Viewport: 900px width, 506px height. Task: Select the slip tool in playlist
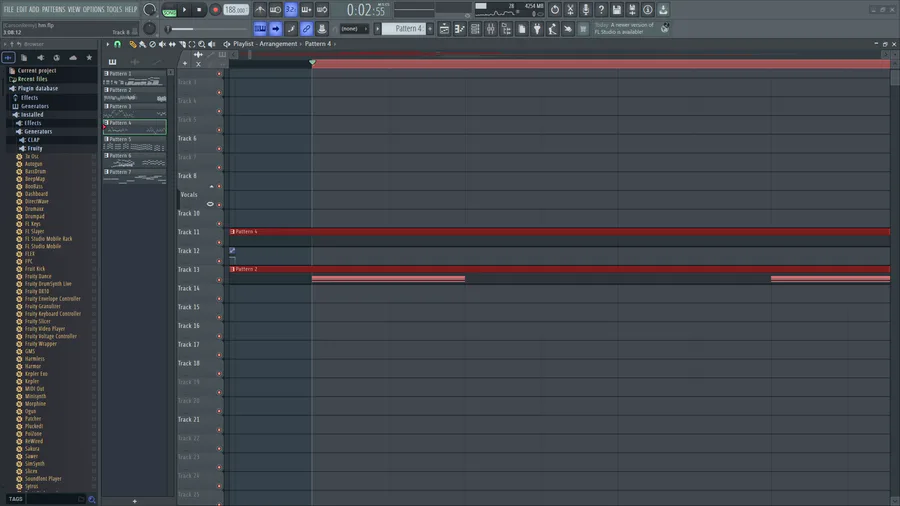pyautogui.click(x=172, y=44)
